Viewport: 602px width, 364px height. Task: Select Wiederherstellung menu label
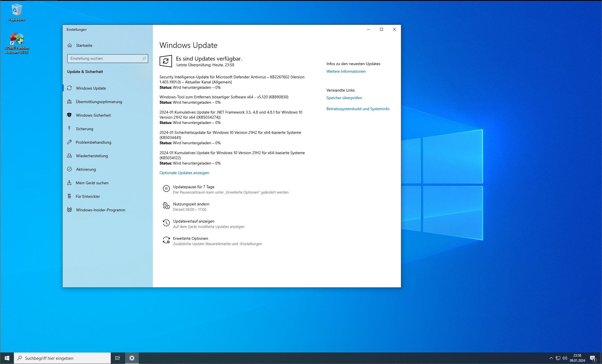92,156
